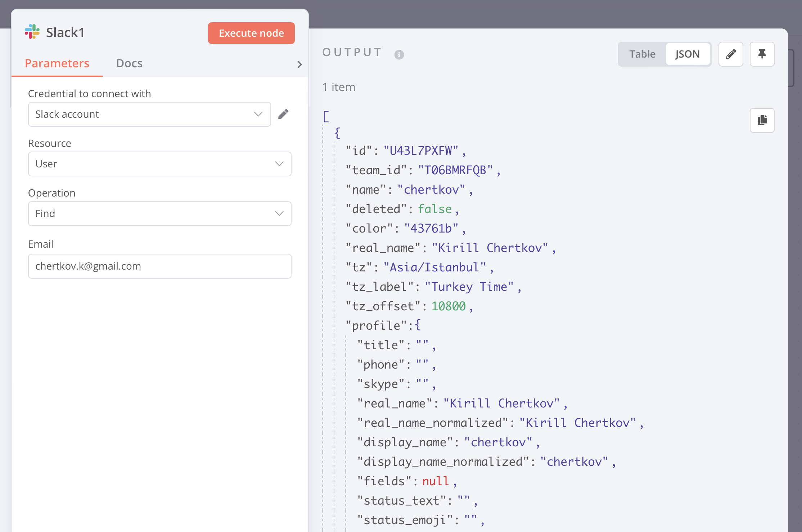Switch to the Docs tab
802x532 pixels.
click(129, 63)
